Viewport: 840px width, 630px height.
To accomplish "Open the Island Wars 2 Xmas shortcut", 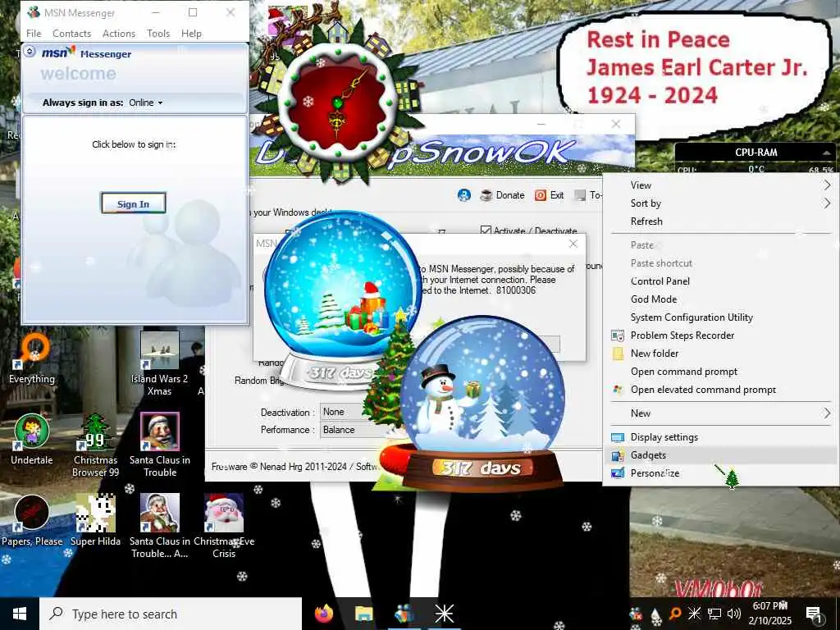I will click(x=159, y=363).
